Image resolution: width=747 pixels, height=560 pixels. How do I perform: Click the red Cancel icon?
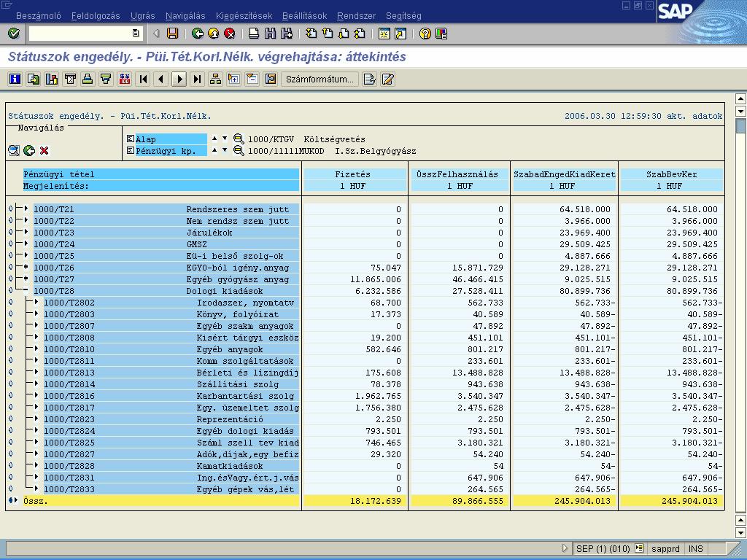coord(230,34)
